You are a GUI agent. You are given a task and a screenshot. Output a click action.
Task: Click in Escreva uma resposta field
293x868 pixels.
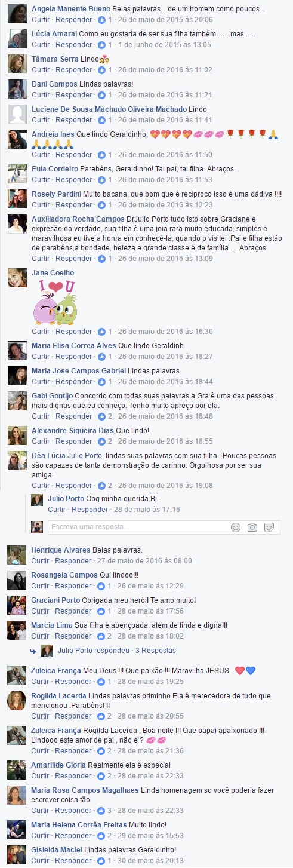137,527
